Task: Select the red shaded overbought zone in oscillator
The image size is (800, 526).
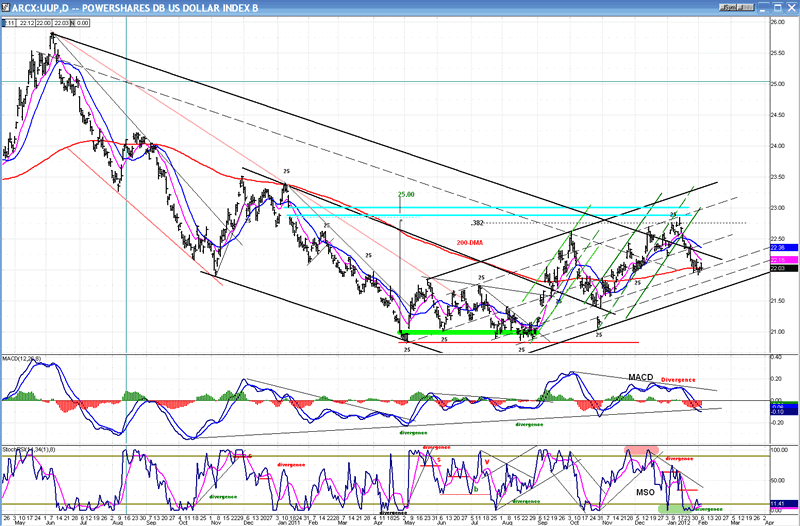Action: (x=640, y=452)
